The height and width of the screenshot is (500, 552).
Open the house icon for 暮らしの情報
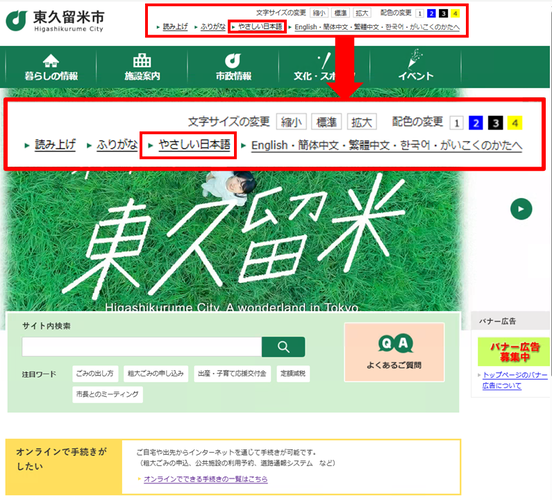(x=51, y=61)
